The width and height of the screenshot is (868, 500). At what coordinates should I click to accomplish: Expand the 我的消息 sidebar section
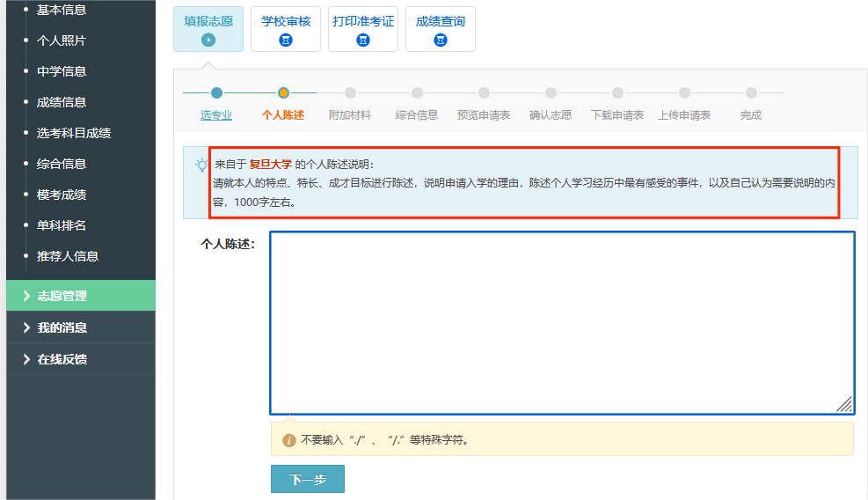pos(81,327)
